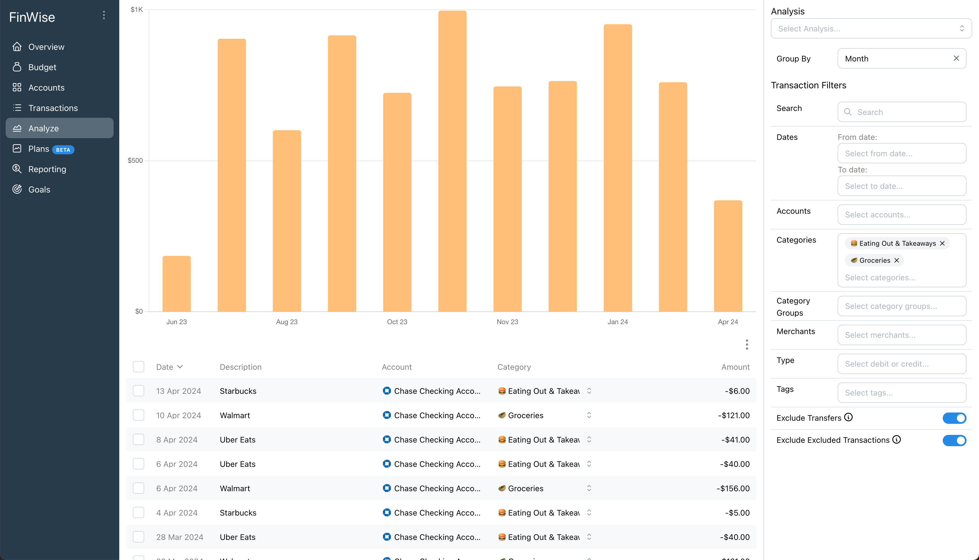This screenshot has width=979, height=560.
Task: Select the Accounts grid icon
Action: [x=17, y=87]
